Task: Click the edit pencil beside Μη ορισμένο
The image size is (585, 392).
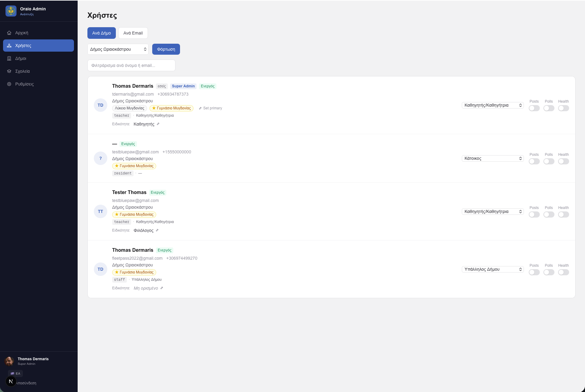Action: pyautogui.click(x=162, y=288)
